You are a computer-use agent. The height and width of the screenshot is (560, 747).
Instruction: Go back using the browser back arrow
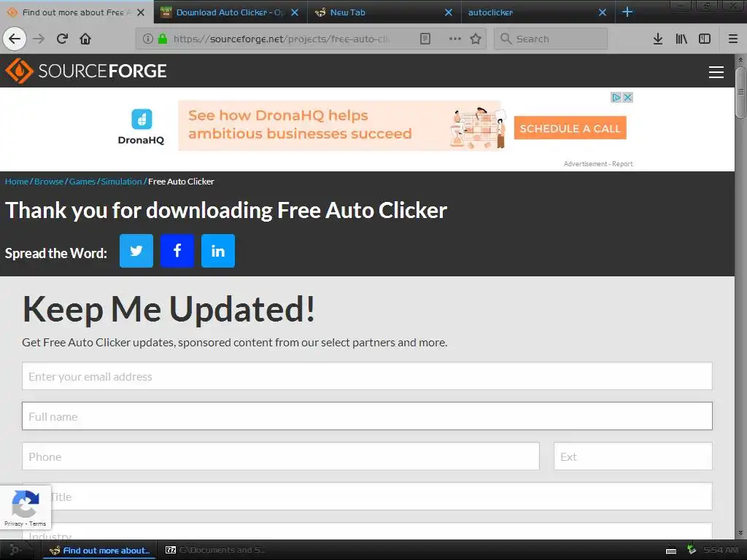tap(15, 39)
